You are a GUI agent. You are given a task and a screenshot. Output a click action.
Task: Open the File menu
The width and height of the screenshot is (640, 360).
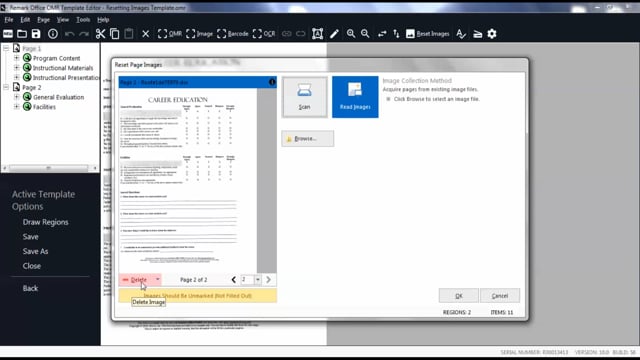[9, 20]
